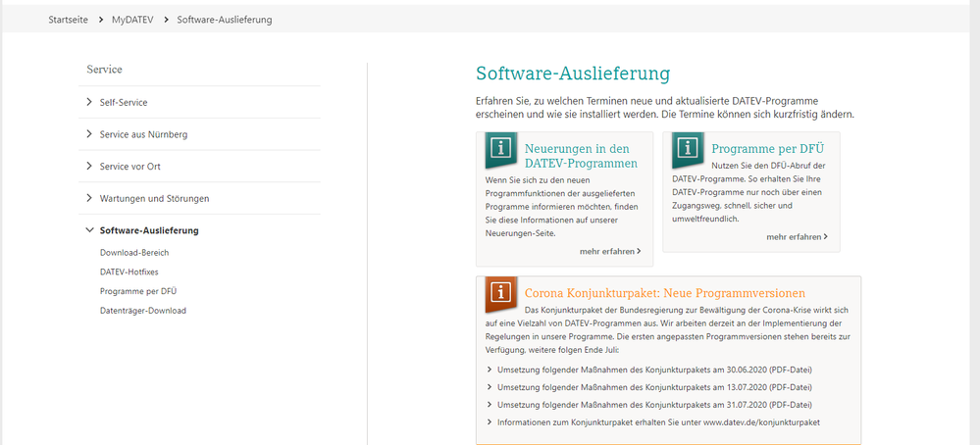This screenshot has width=980, height=445.
Task: Click Software-Auslieferung in the breadcrumb
Action: (x=225, y=20)
